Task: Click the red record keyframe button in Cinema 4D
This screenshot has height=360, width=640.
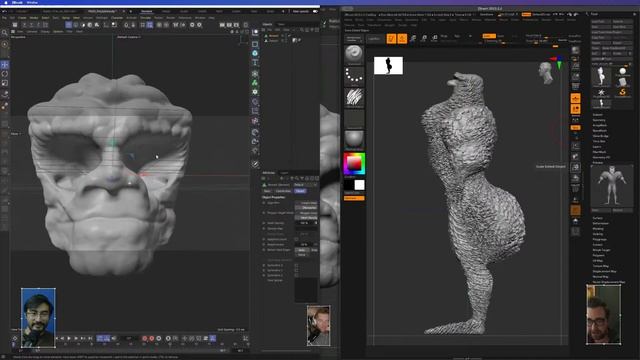Action: [x=144, y=338]
